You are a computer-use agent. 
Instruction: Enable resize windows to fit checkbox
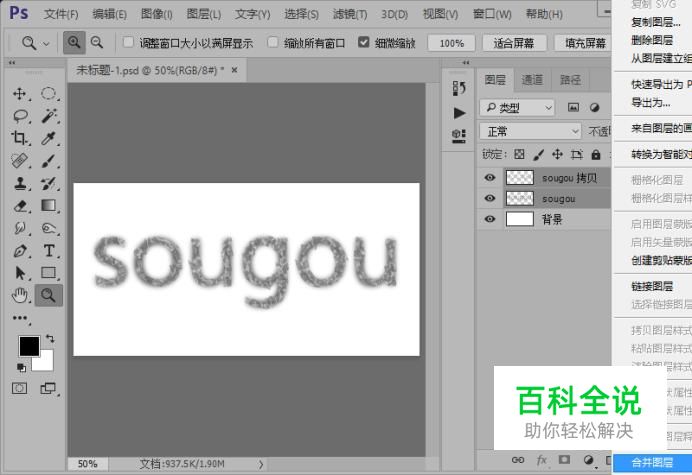[x=128, y=42]
